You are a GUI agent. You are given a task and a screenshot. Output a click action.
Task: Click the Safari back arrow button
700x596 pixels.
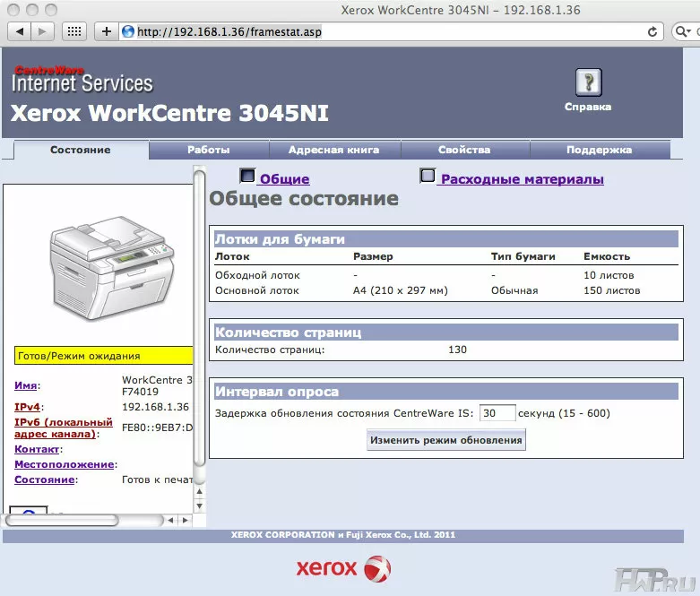pyautogui.click(x=20, y=31)
